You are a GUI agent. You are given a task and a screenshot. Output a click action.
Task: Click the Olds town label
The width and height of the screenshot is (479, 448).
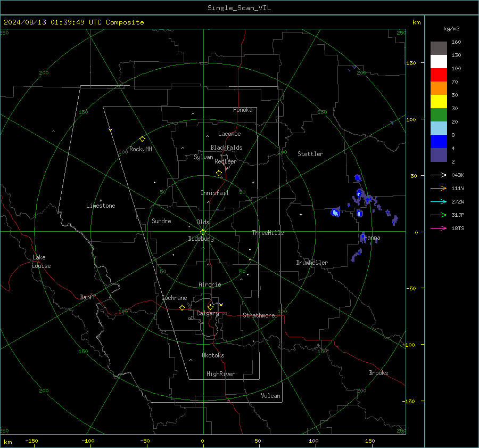click(x=203, y=222)
